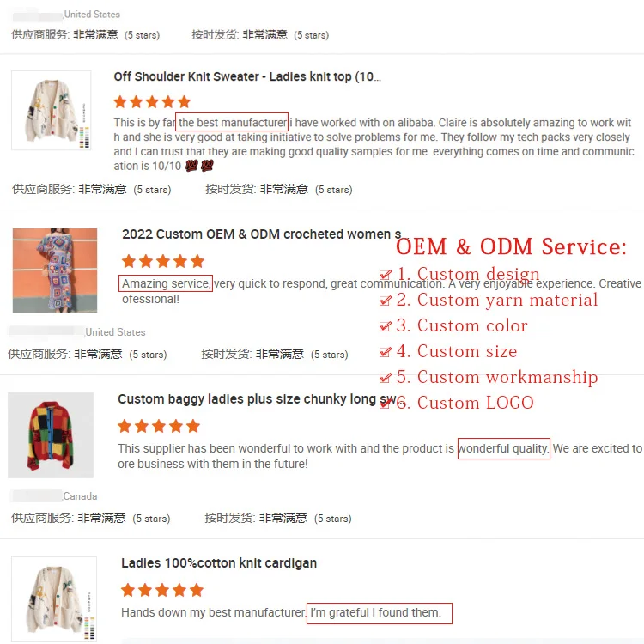644x644 pixels.
Task: Click the checkmark beside Custom workmanship
Action: (386, 378)
